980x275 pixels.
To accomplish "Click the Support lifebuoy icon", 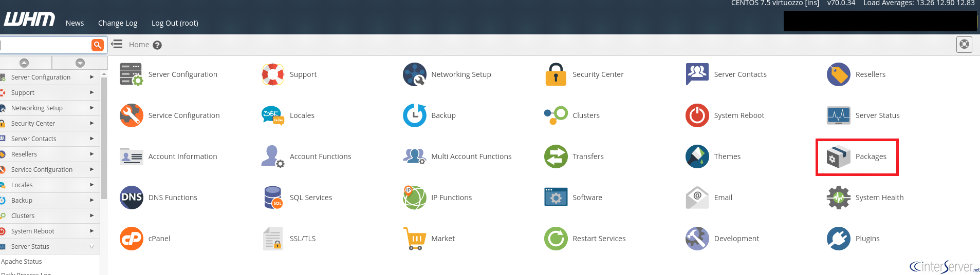I will (x=273, y=74).
